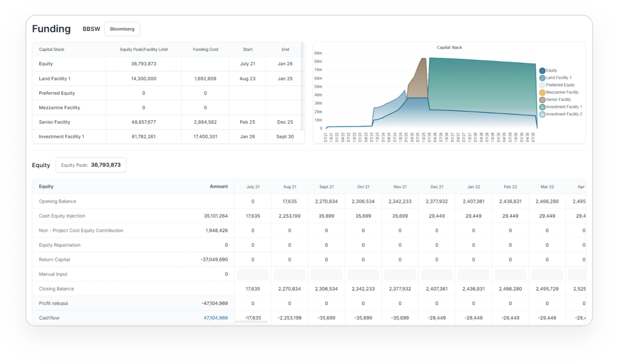Click the Cash Equity Injection row label

[62, 216]
